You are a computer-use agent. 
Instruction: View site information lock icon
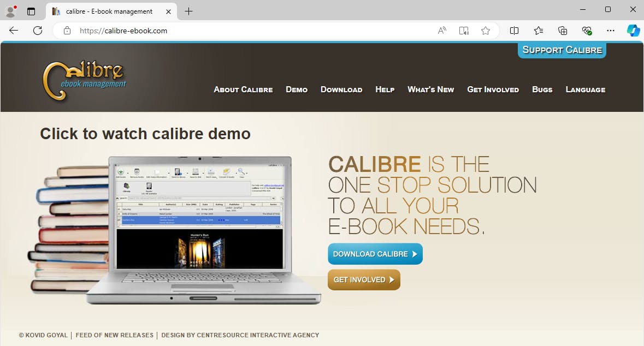[x=67, y=31]
